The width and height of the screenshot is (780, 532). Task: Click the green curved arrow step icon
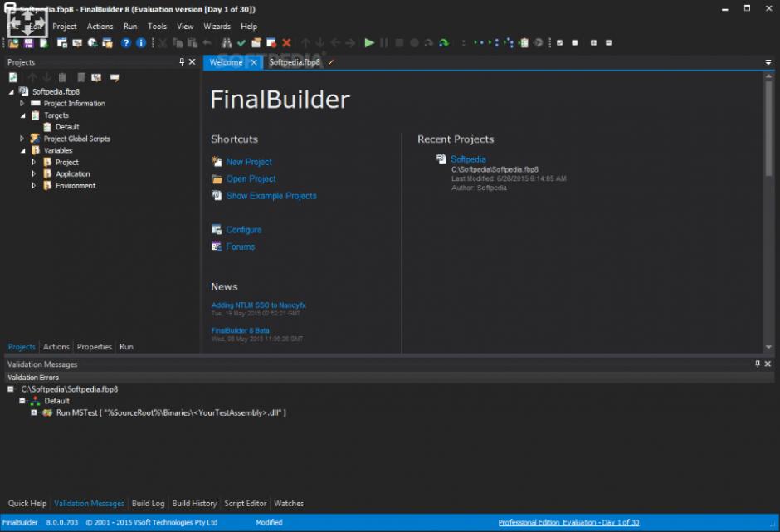pos(444,43)
